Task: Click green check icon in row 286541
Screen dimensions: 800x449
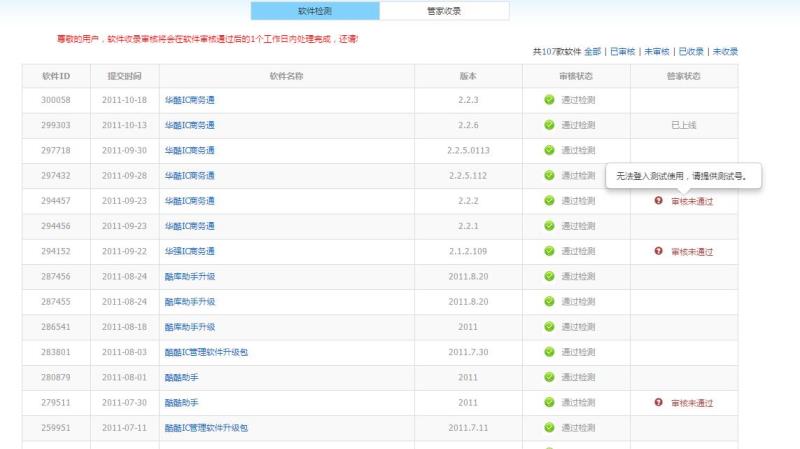Action: [x=549, y=327]
